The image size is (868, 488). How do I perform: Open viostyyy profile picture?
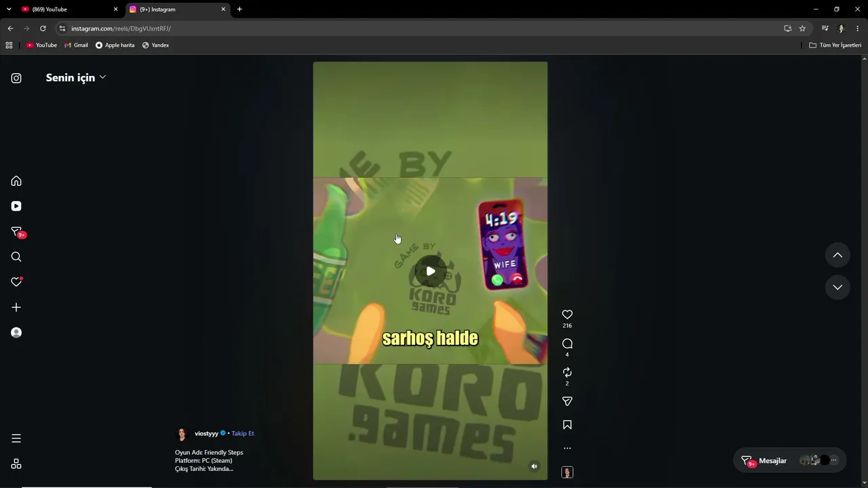click(182, 434)
